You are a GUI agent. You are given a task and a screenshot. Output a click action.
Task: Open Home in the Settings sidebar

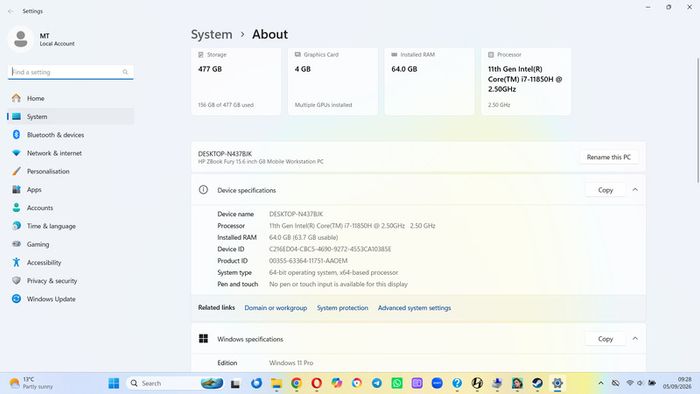pyautogui.click(x=71, y=98)
